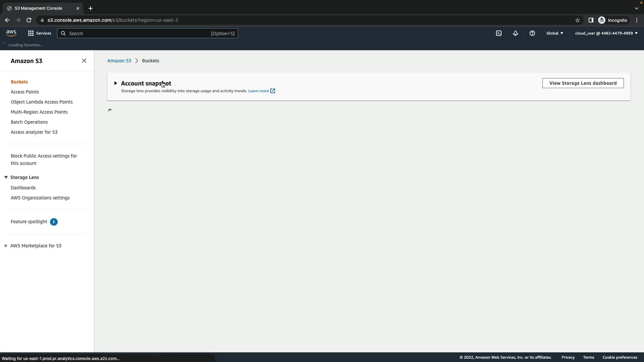Click the help question mark icon
The width and height of the screenshot is (644, 362).
pyautogui.click(x=532, y=33)
